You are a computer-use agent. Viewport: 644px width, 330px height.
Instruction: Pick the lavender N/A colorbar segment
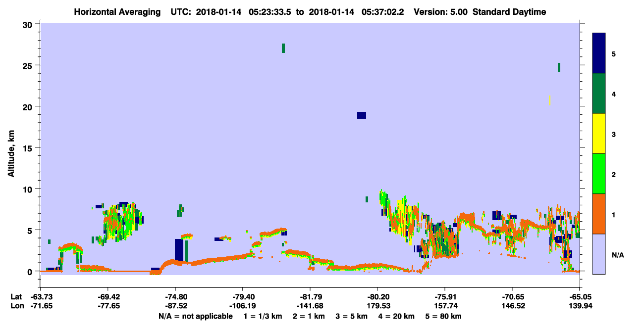(x=599, y=254)
